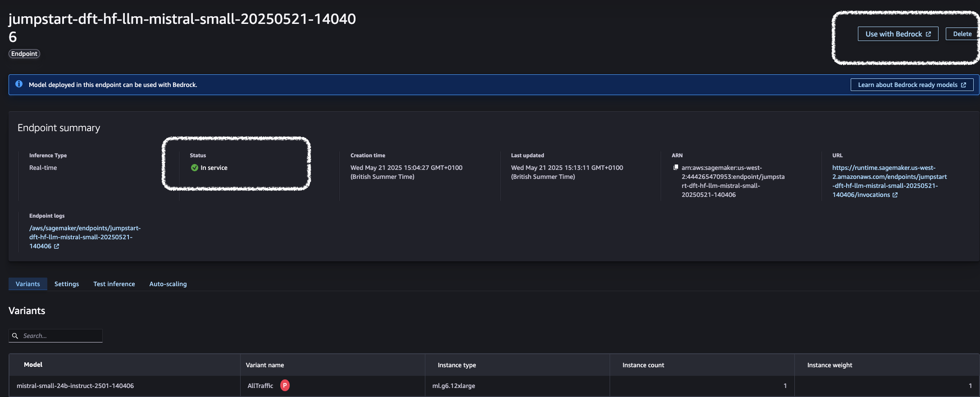
Task: Delete the endpoint with Delete button
Action: [962, 34]
